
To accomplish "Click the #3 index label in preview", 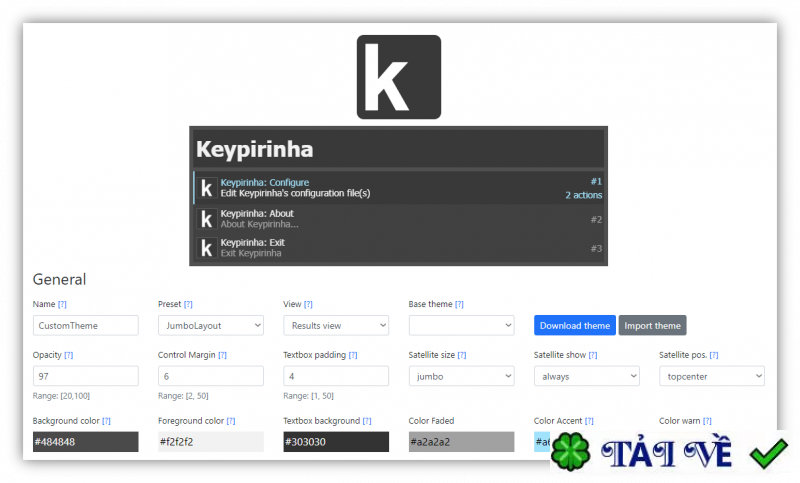I will [596, 248].
